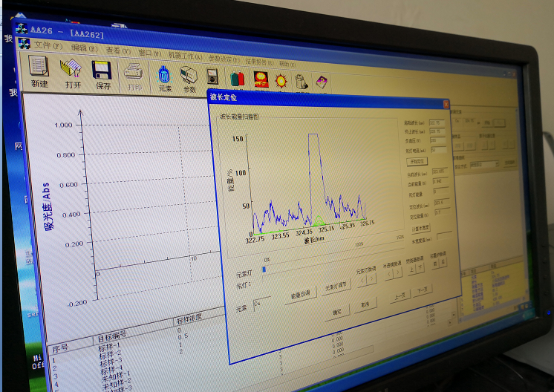Click the 上一页 (Previous page) button
Image resolution: width=554 pixels, height=392 pixels.
(400, 295)
